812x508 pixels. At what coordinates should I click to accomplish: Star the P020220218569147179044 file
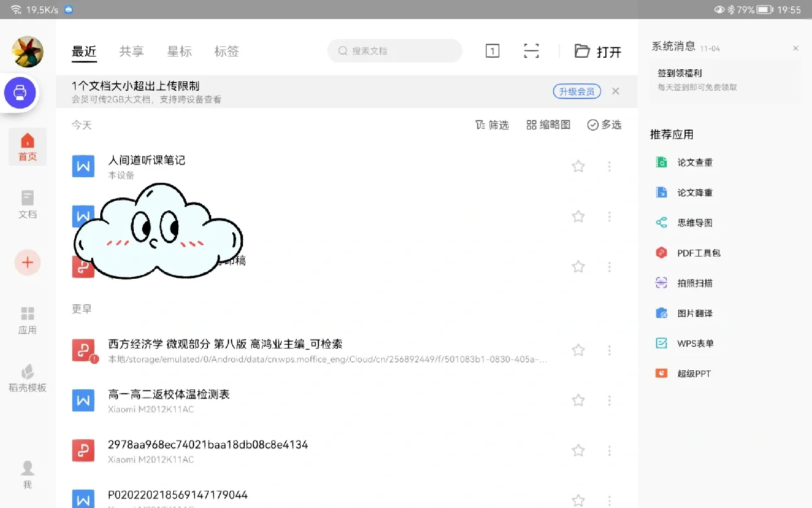tap(578, 500)
